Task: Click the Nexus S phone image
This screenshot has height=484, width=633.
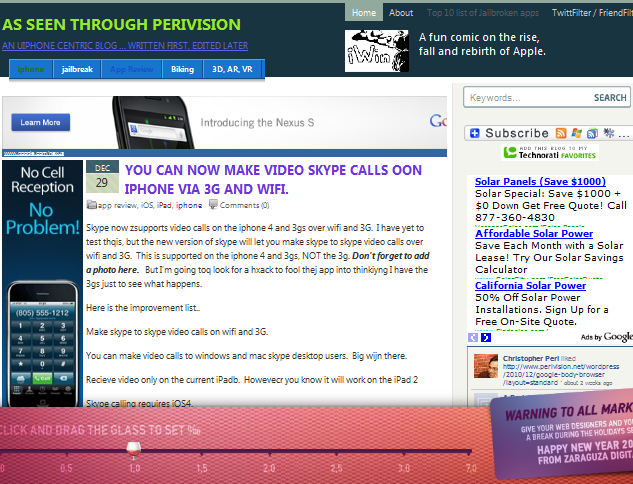Action: pos(153,122)
